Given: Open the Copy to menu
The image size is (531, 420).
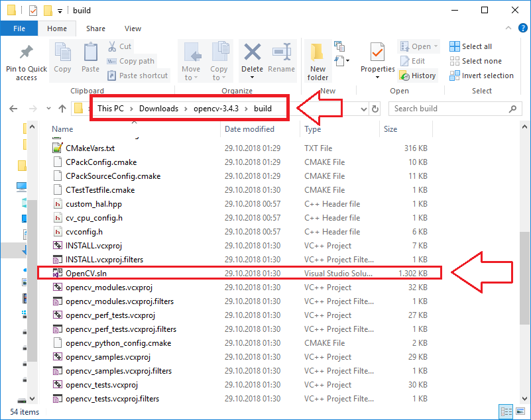Looking at the screenshot, I should point(219,61).
